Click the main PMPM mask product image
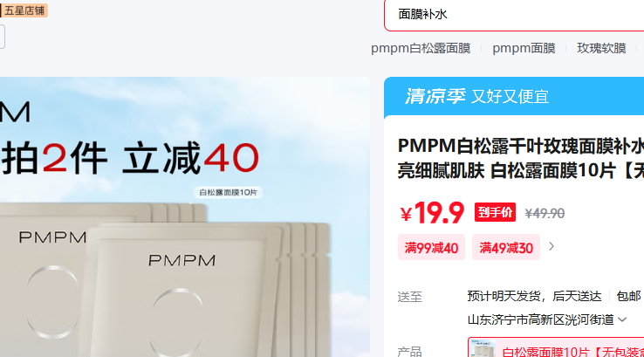644x357 pixels. pos(185,217)
